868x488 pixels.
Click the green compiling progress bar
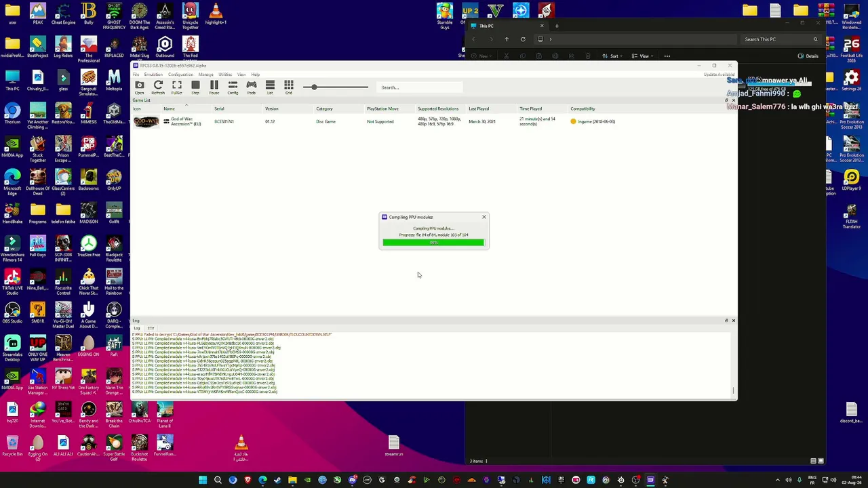pyautogui.click(x=433, y=242)
